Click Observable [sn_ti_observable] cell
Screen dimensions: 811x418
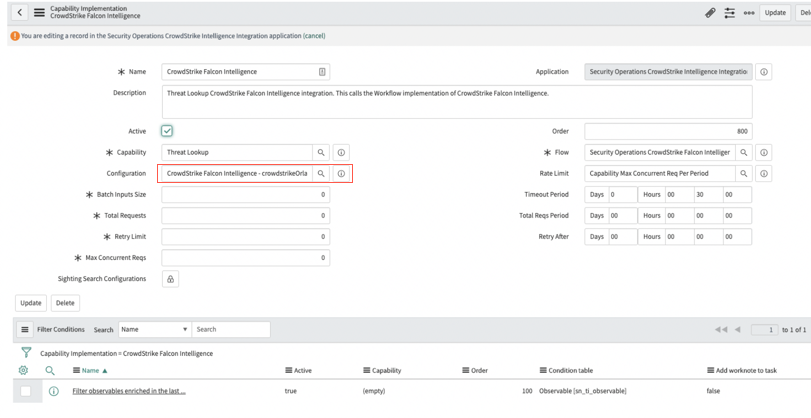pos(582,391)
